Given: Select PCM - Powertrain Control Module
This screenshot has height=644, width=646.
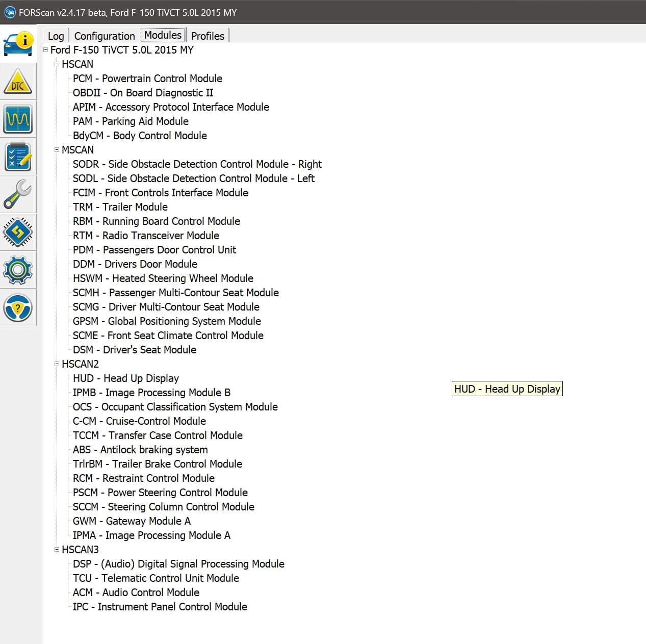Looking at the screenshot, I should click(x=147, y=79).
